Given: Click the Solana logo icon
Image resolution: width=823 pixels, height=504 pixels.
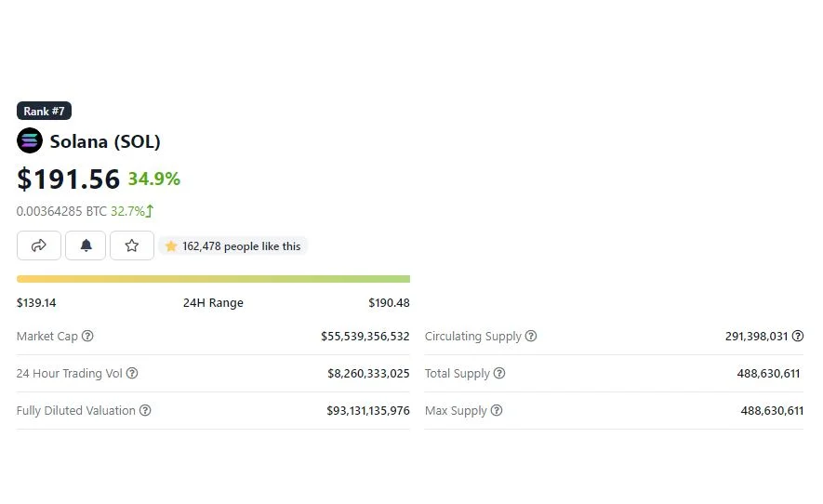Looking at the screenshot, I should [30, 140].
